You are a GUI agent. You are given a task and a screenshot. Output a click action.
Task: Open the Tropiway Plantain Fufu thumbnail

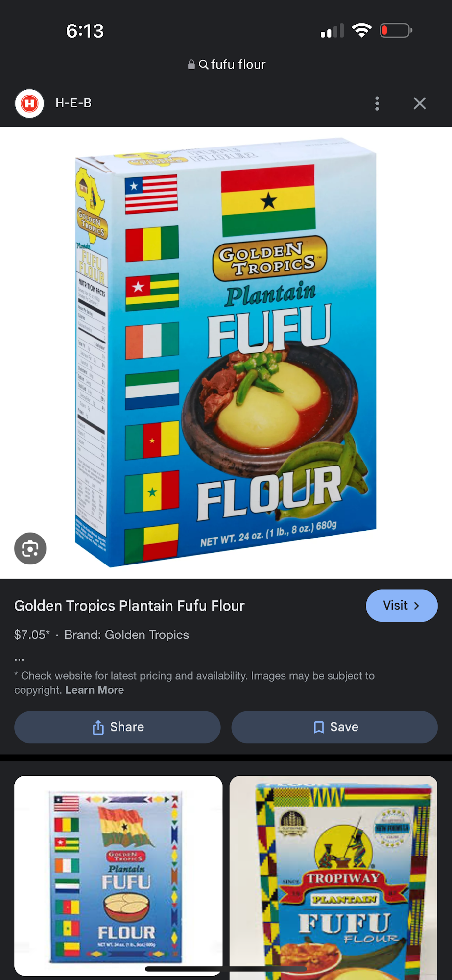[x=333, y=877]
